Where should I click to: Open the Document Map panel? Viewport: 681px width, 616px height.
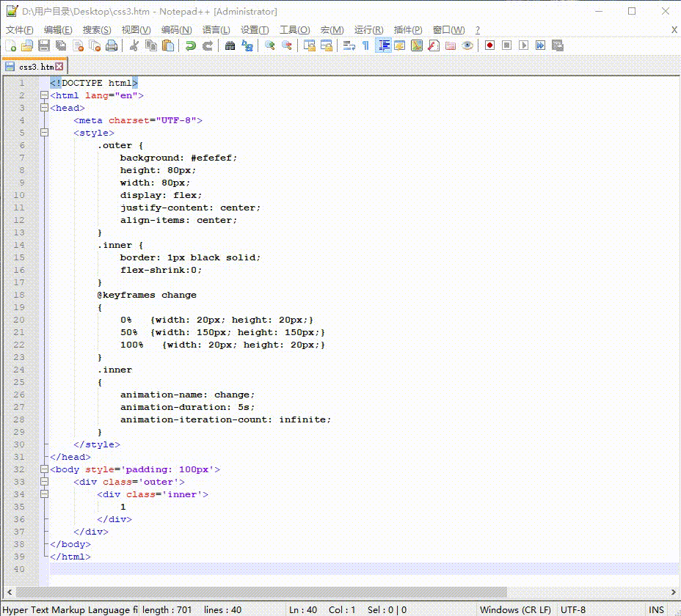click(x=417, y=45)
